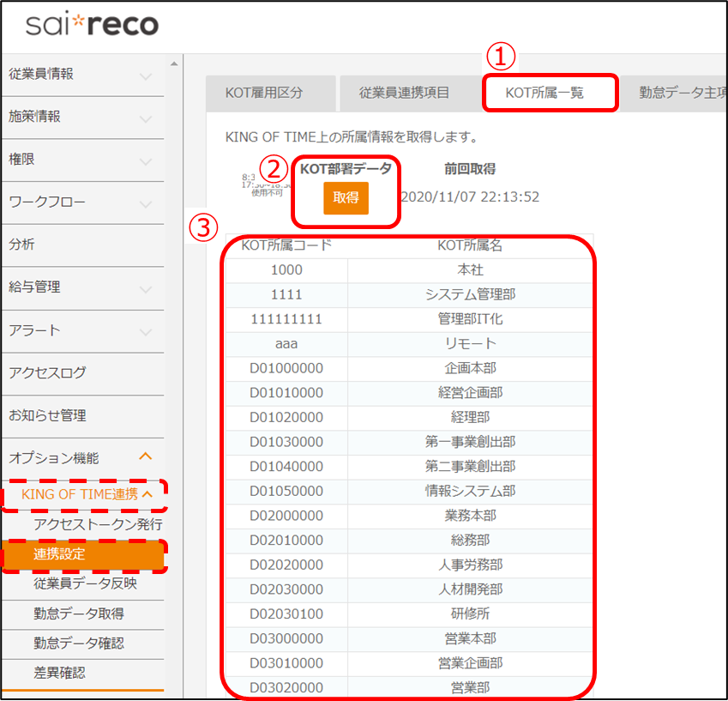Select the code 111111111 cell
This screenshot has width=728, height=701.
286,319
